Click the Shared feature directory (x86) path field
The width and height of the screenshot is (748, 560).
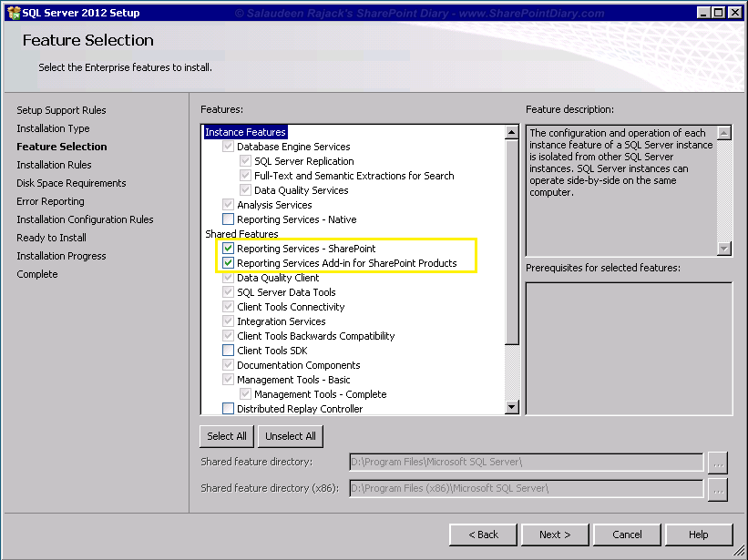527,488
